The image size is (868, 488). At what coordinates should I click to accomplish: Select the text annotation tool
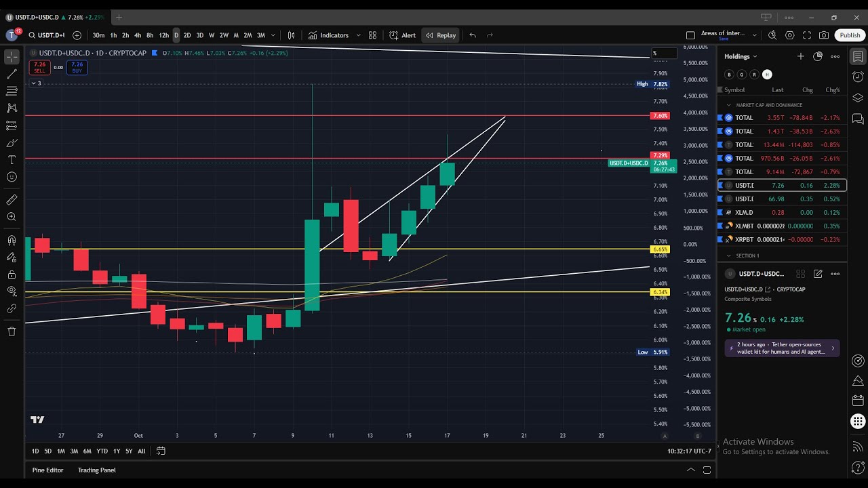(x=12, y=160)
